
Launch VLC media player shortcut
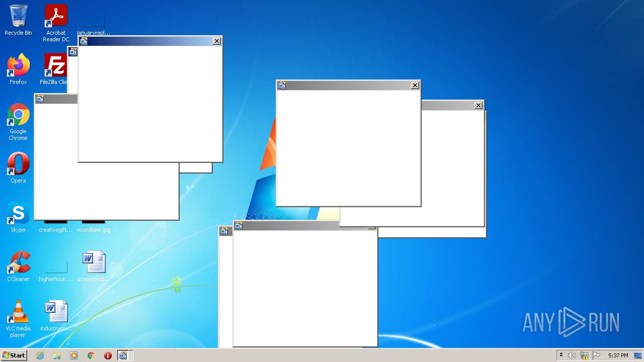(x=18, y=319)
